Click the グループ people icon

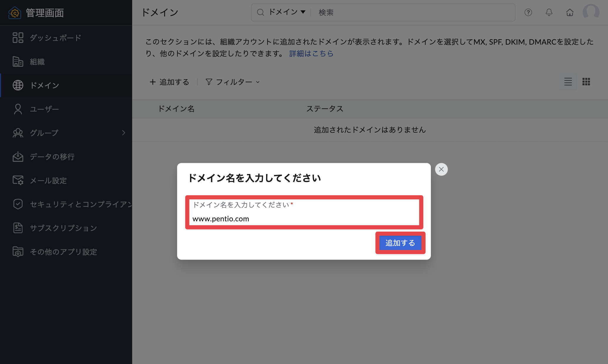18,133
